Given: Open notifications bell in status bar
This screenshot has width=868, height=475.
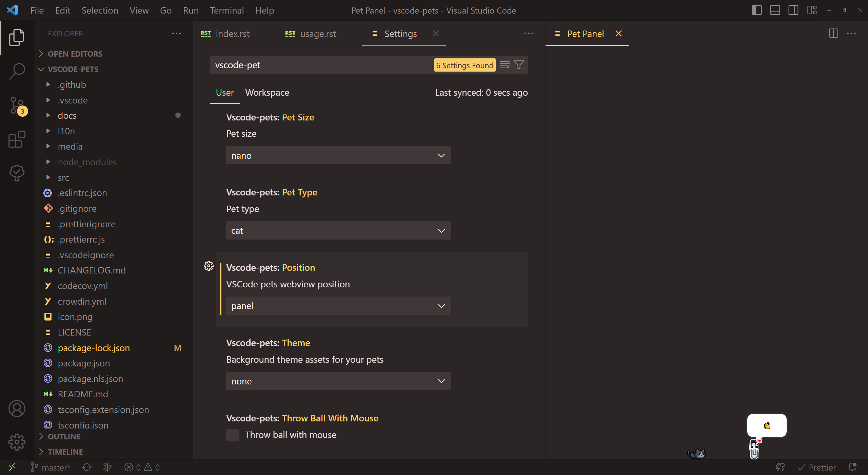Looking at the screenshot, I should 852,468.
